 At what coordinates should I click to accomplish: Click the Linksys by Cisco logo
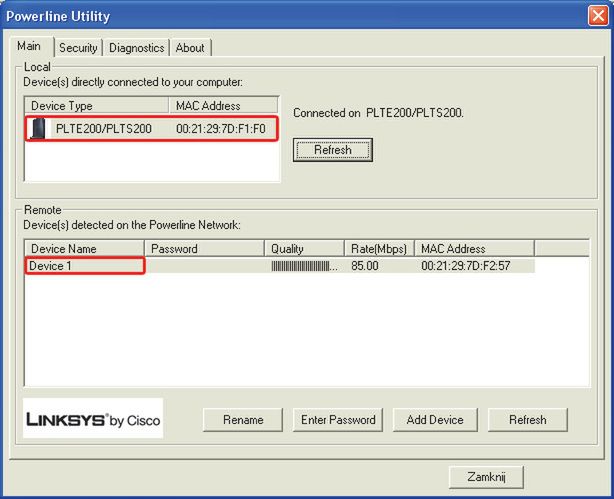[93, 418]
